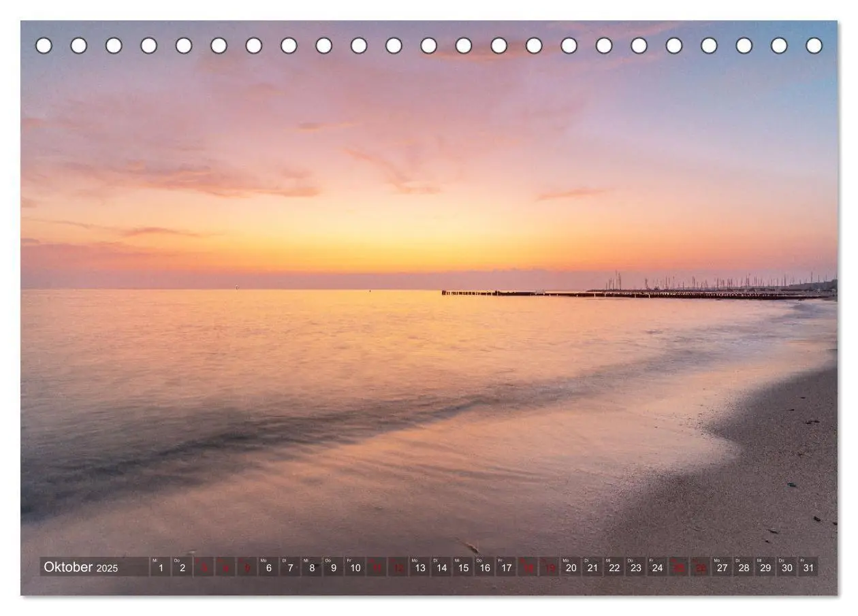This screenshot has width=858, height=616.
Task: Select day 21 (Di) in the calendar strip
Action: click(592, 567)
